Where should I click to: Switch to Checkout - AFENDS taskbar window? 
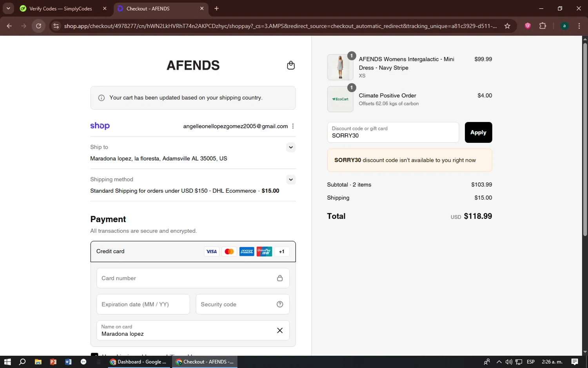[x=205, y=362]
